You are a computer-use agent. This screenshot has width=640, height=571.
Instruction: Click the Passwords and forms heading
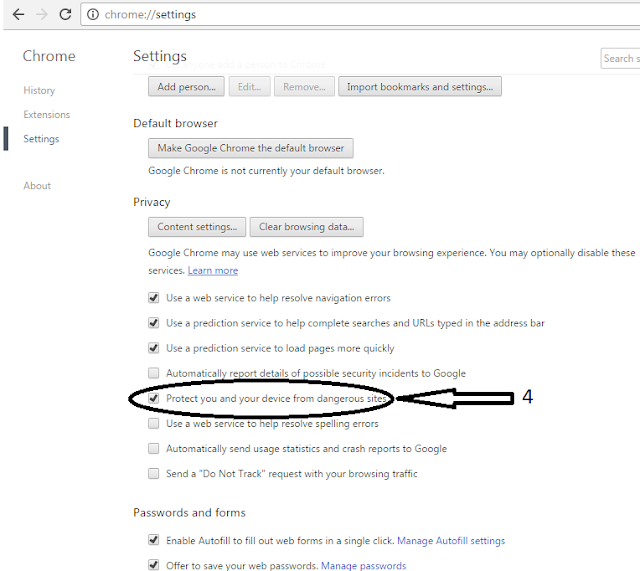click(189, 513)
